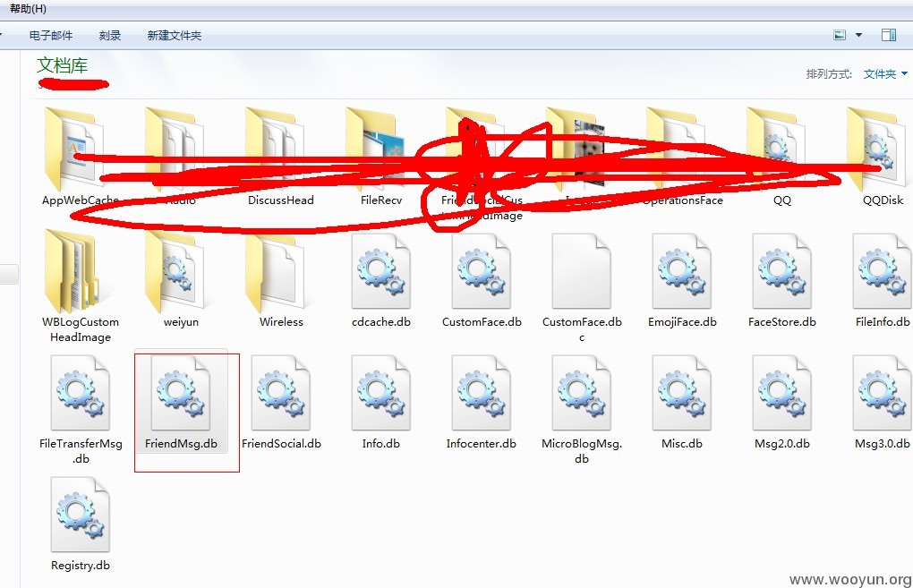The image size is (913, 588).
Task: Click the 文档库 library title
Action: pos(63,65)
